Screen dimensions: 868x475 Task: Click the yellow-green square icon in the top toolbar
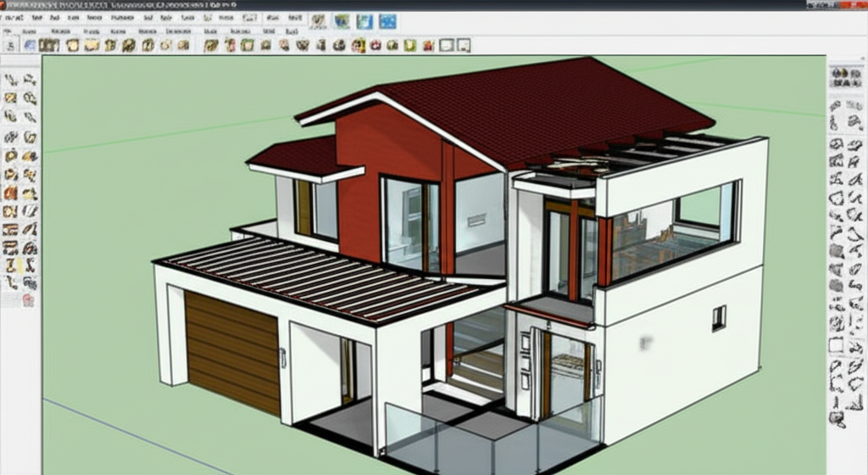[409, 46]
